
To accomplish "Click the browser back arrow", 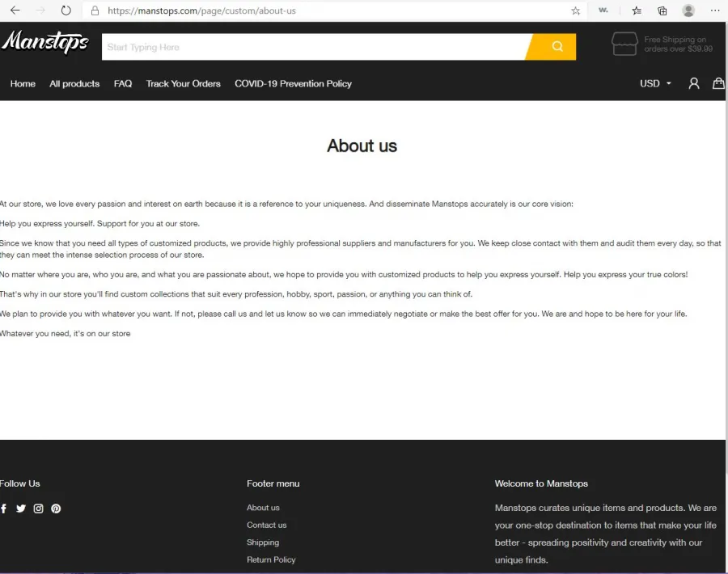I will [x=15, y=11].
